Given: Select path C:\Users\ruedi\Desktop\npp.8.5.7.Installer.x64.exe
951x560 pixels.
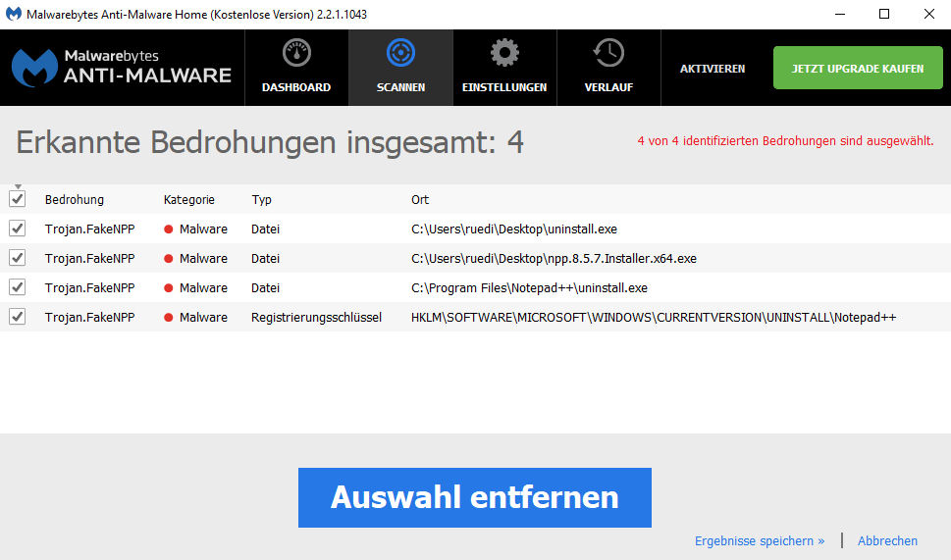Looking at the screenshot, I should pos(554,258).
